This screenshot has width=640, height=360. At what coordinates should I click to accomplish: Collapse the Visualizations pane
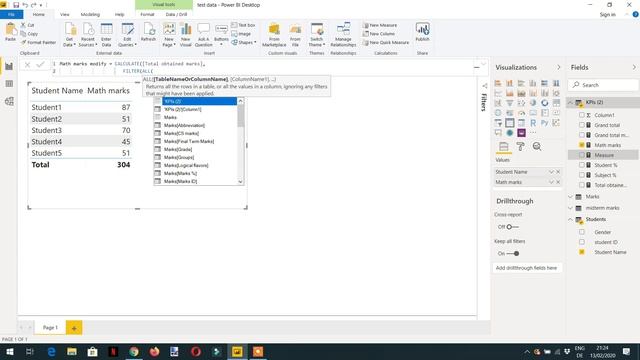point(558,67)
